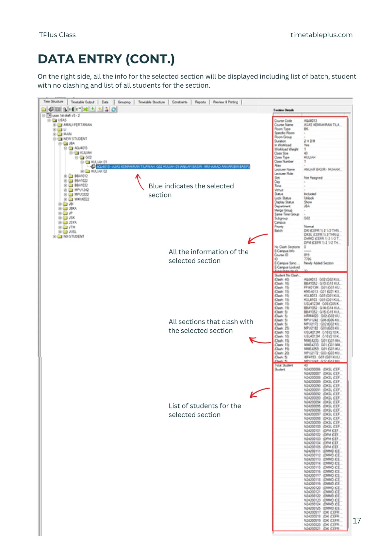
Task: Select the highlighted AQJ4013 ASAS KEMAHIRAN TILAWAH section
Action: click(173, 166)
